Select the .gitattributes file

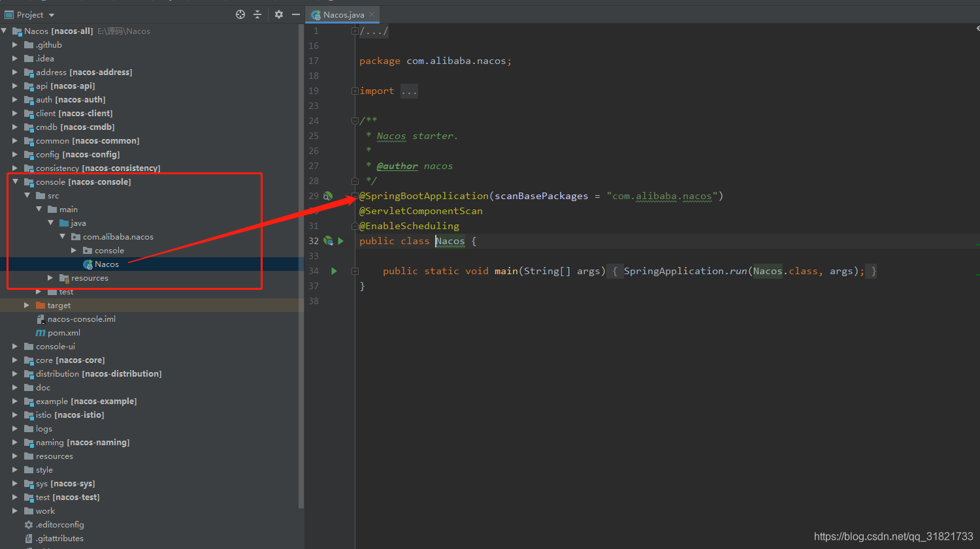click(59, 539)
